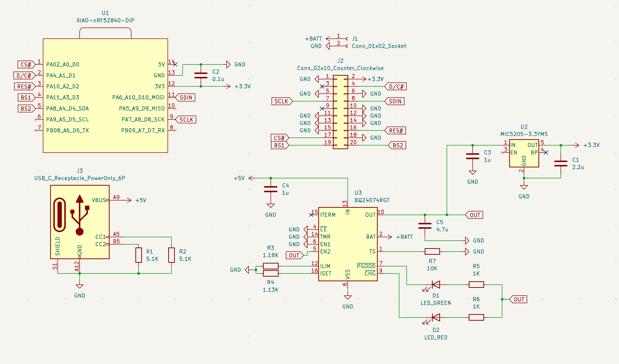Screen dimensions: 619x364
Task: Select resistor R7 on the TS line
Action: (x=432, y=251)
